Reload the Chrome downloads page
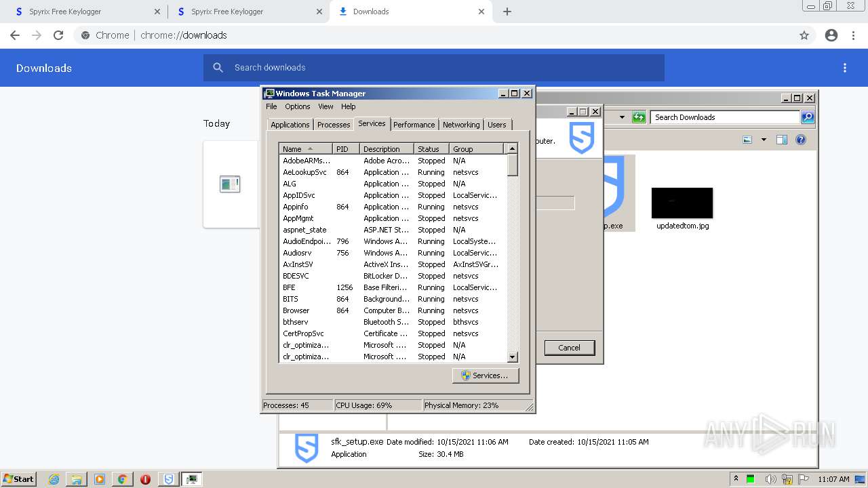 pos(58,35)
